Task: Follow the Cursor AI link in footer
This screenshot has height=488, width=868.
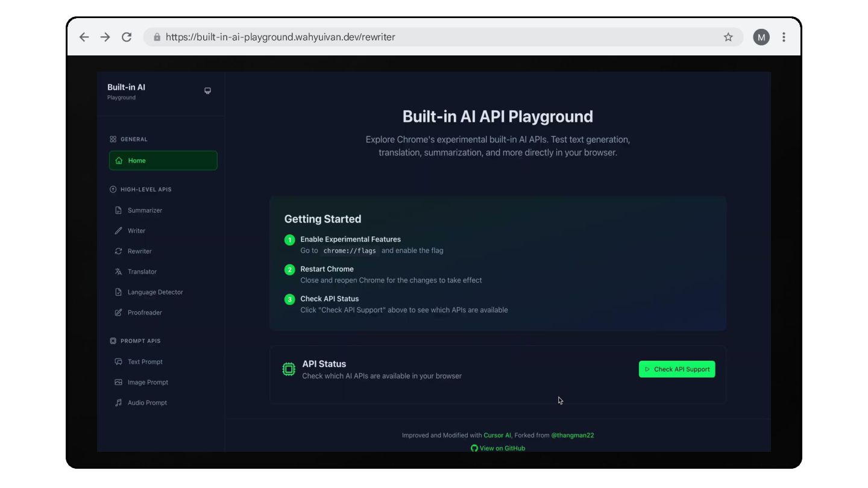Action: point(497,435)
